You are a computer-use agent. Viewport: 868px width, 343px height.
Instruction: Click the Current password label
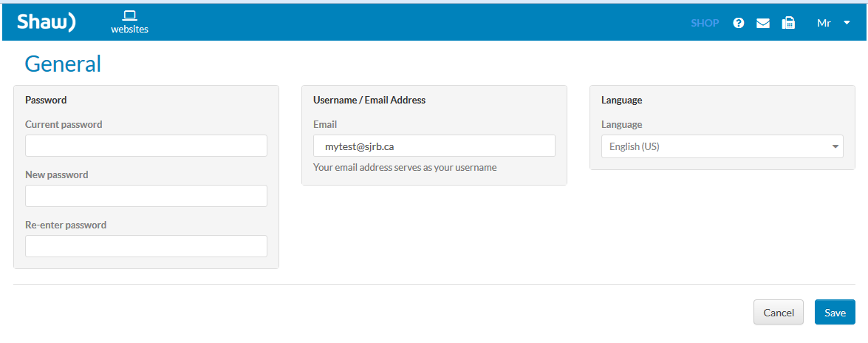(x=64, y=124)
